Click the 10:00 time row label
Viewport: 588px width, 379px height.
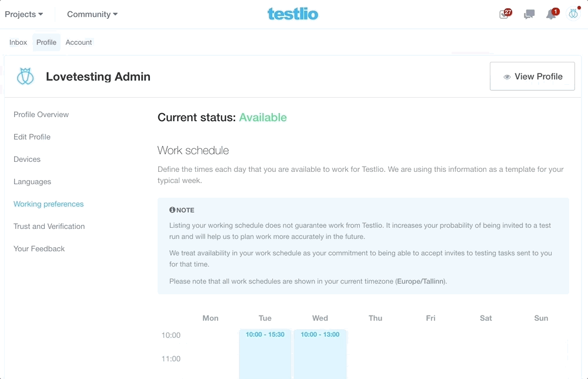(x=171, y=335)
